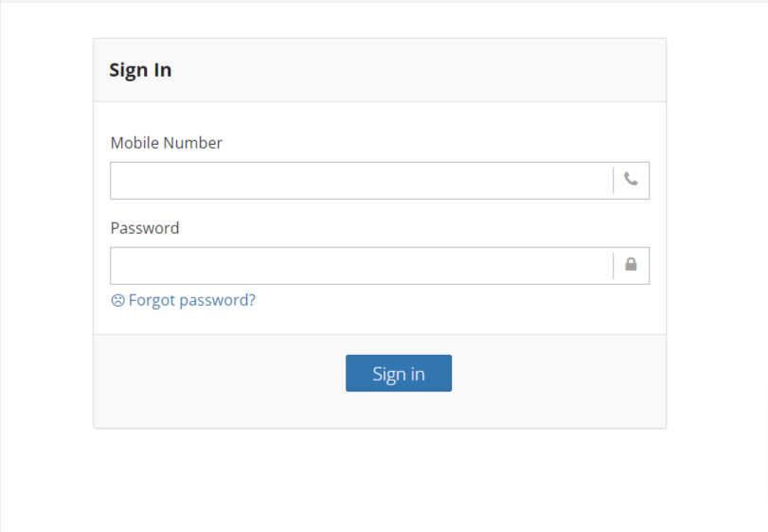Screen dimensions: 768x532
Task: Open the Forgot password? link
Action: click(192, 300)
